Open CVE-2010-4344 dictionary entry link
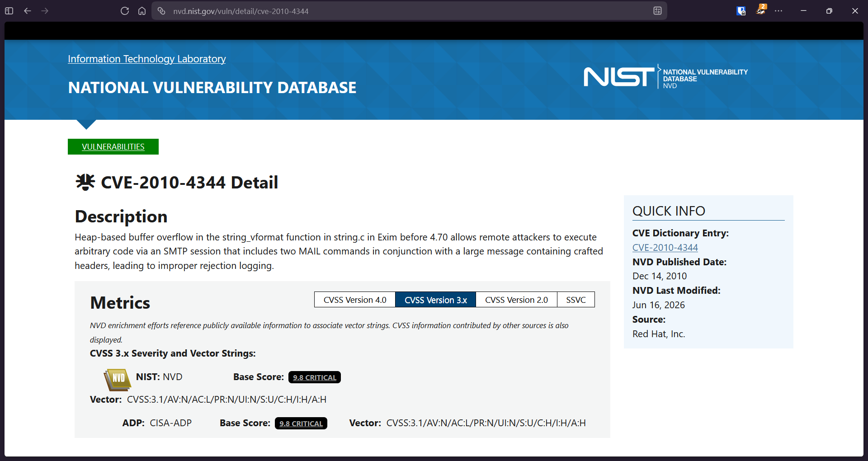Viewport: 868px width, 461px height. [x=665, y=248]
